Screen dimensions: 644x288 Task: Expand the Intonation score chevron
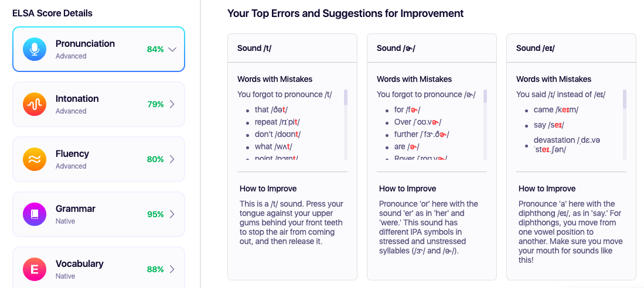click(x=172, y=104)
